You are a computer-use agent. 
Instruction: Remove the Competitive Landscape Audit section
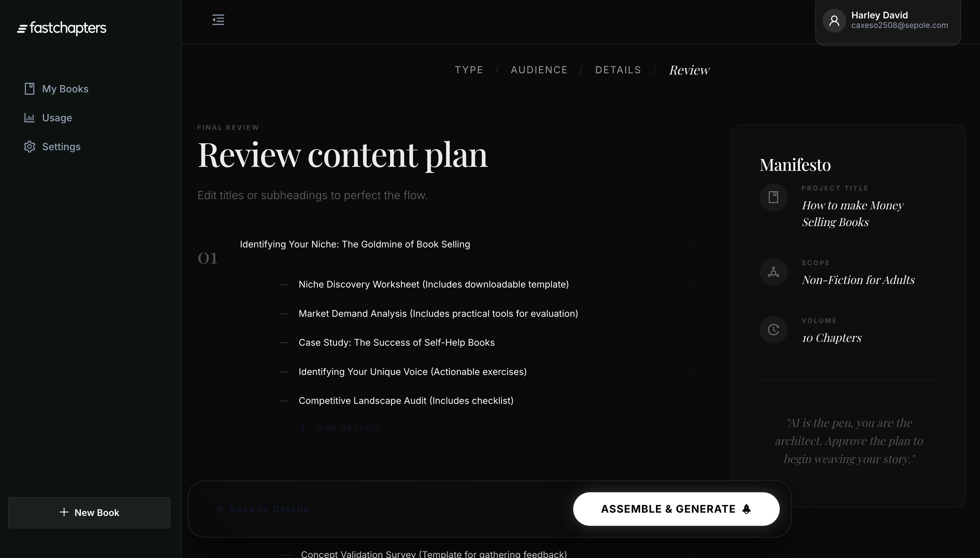(695, 401)
